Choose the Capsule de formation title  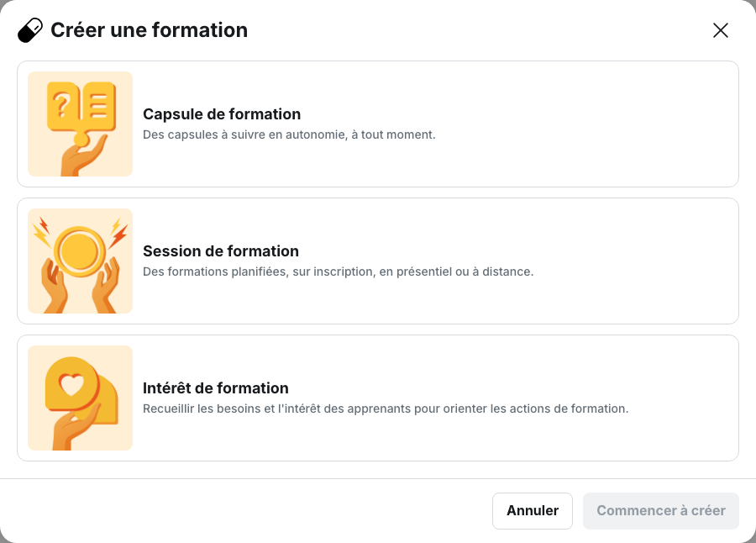(x=222, y=114)
